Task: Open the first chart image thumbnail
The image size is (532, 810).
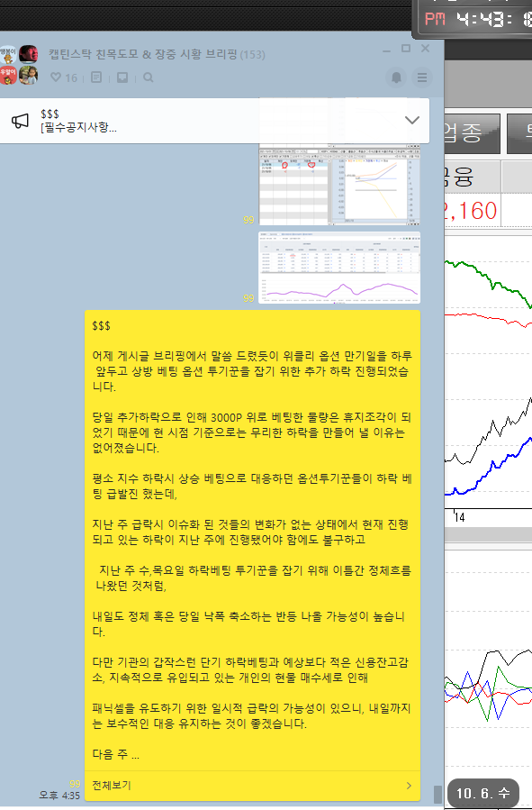Action: point(339,185)
